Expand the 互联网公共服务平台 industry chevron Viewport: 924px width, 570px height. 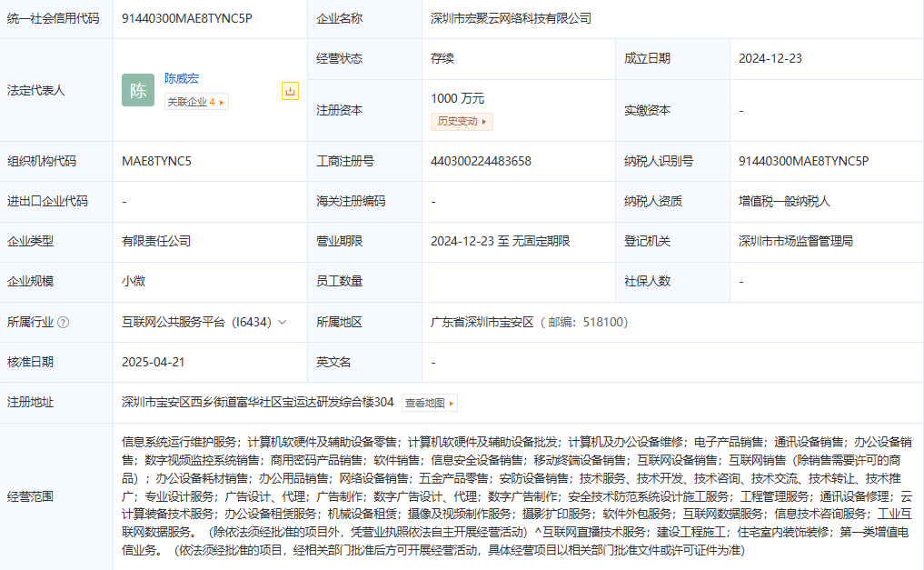click(x=283, y=322)
